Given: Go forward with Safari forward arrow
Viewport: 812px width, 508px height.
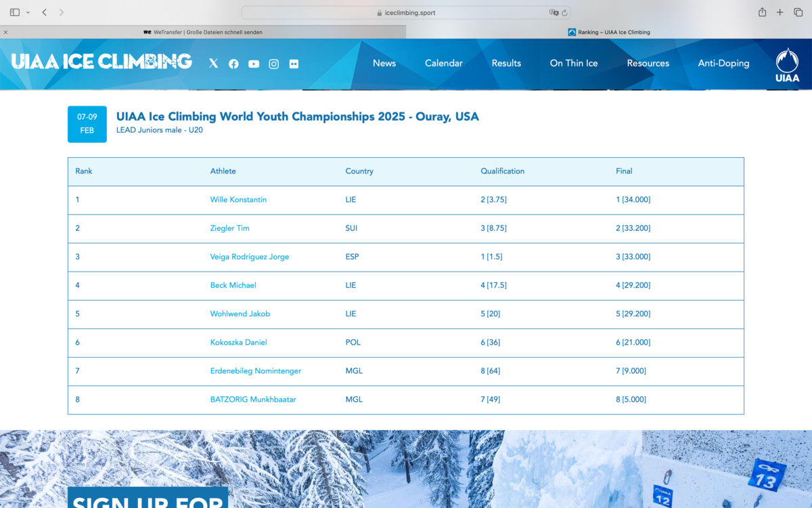Looking at the screenshot, I should tap(62, 12).
